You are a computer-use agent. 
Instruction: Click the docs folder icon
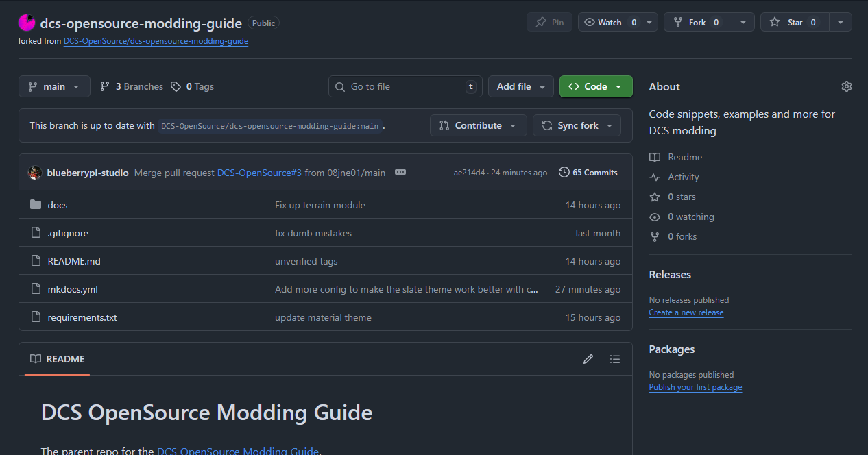(x=36, y=205)
